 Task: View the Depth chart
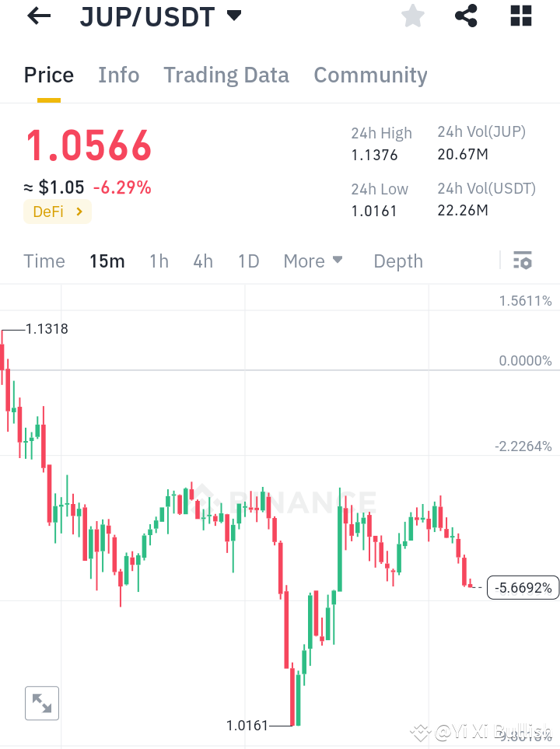coord(397,261)
